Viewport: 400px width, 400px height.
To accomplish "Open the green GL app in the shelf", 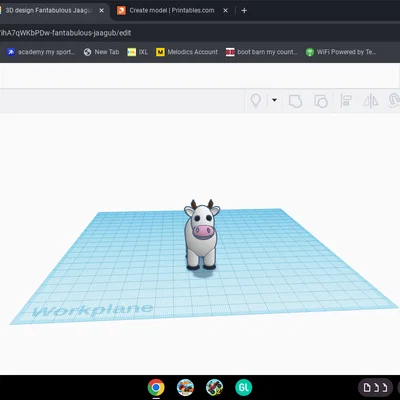I will point(244,387).
